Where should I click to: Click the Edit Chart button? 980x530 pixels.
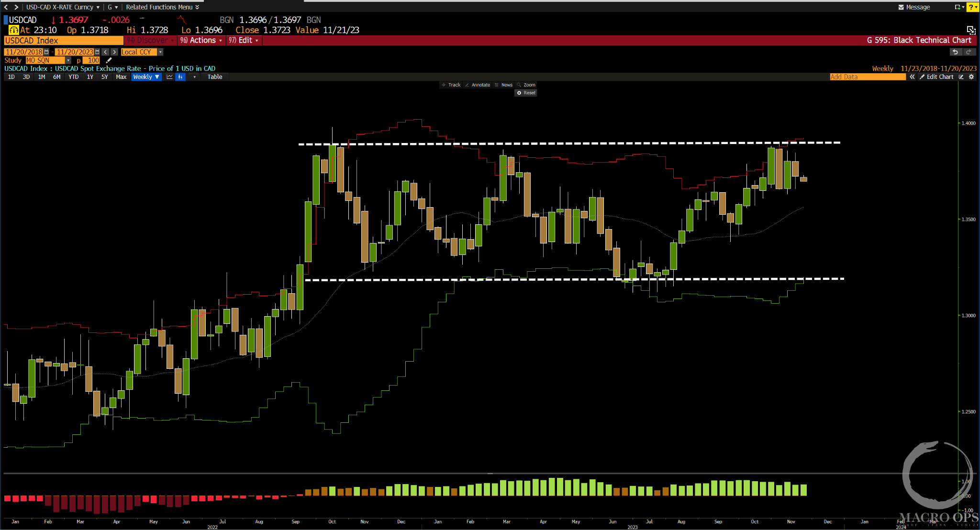(x=936, y=77)
